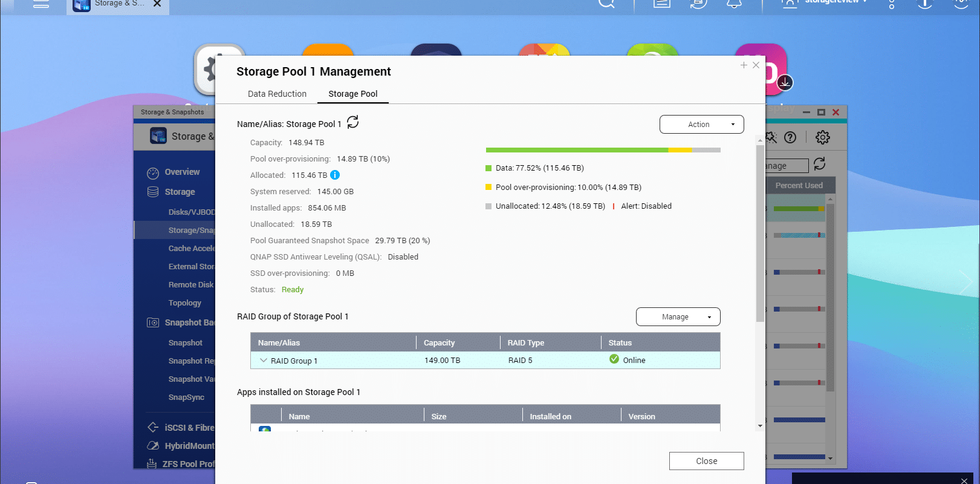Click the plus icon in dialog header
The width and height of the screenshot is (980, 484).
coord(744,65)
